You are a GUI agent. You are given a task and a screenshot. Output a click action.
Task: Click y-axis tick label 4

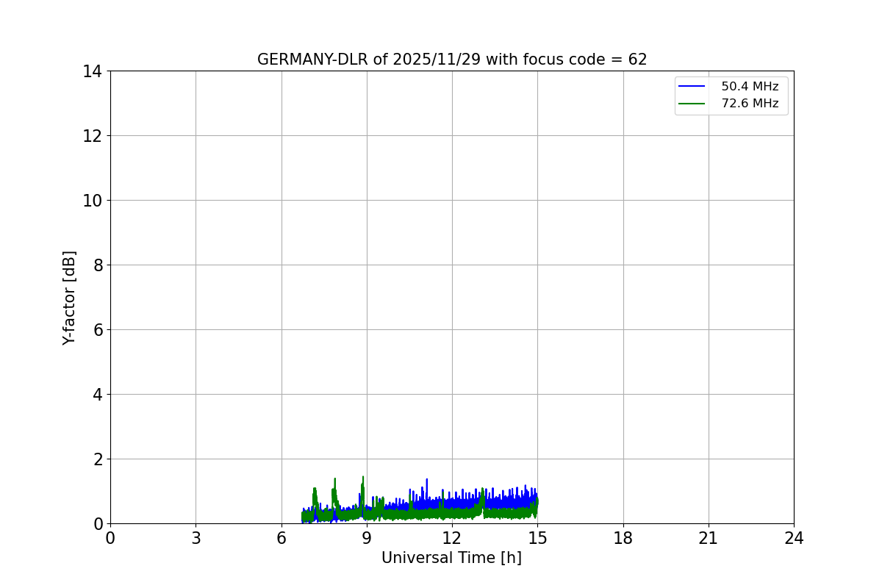tap(98, 395)
